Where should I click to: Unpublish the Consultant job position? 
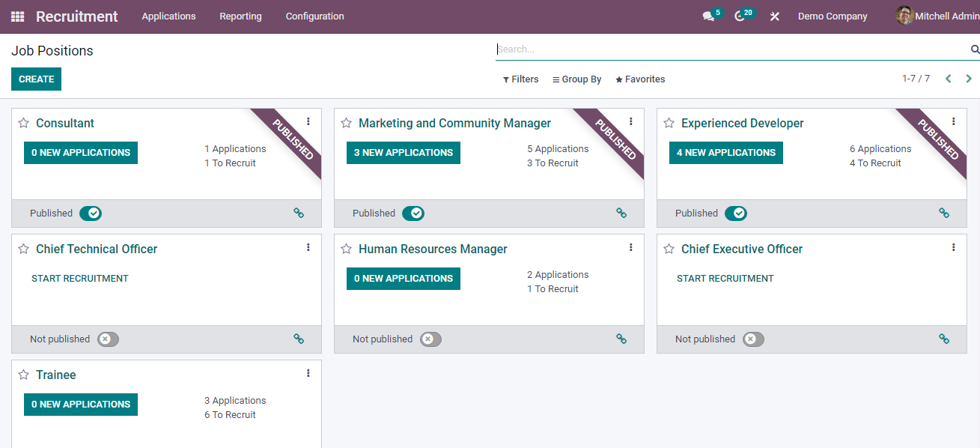pos(91,214)
